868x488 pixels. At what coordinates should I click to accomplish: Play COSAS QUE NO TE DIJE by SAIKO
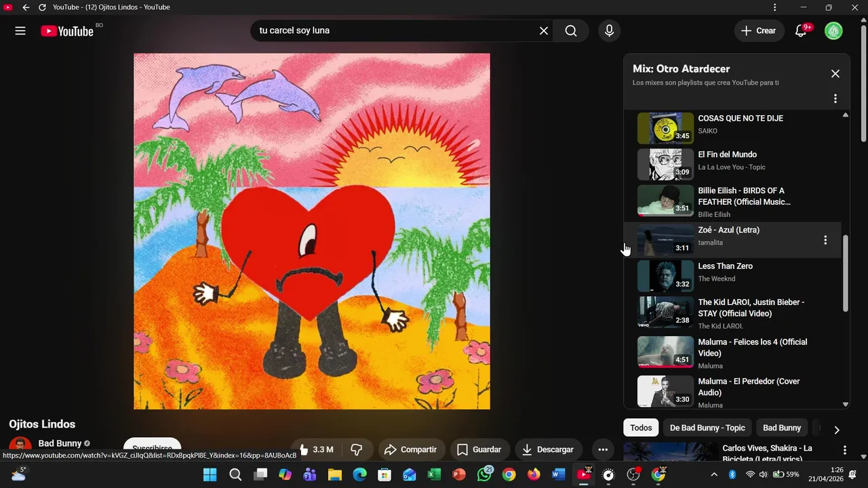tap(732, 127)
